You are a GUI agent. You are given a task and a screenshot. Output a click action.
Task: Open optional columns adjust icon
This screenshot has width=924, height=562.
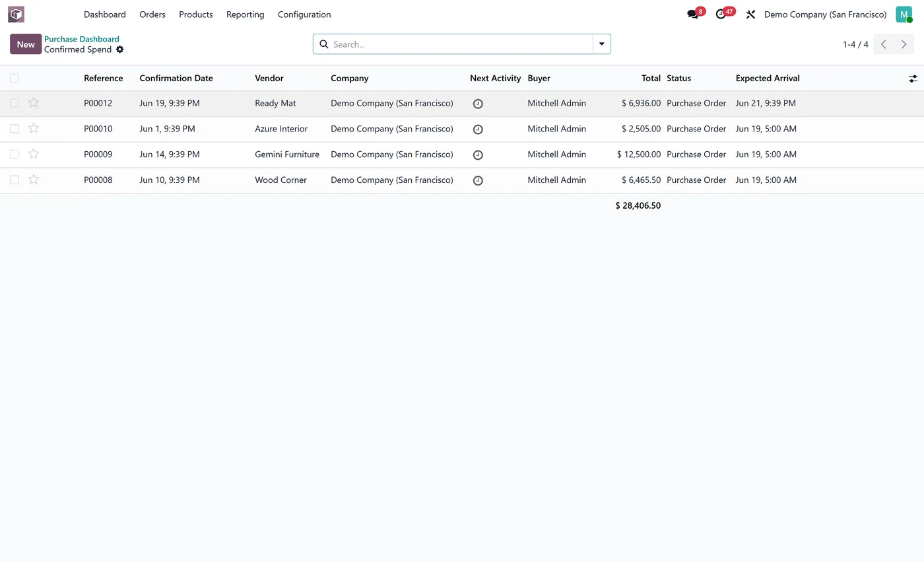[913, 79]
